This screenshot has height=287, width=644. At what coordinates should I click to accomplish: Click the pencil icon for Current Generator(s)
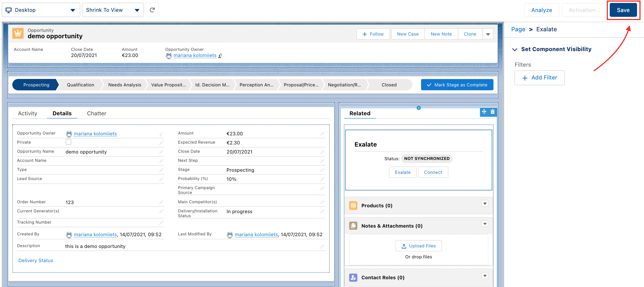161,211
